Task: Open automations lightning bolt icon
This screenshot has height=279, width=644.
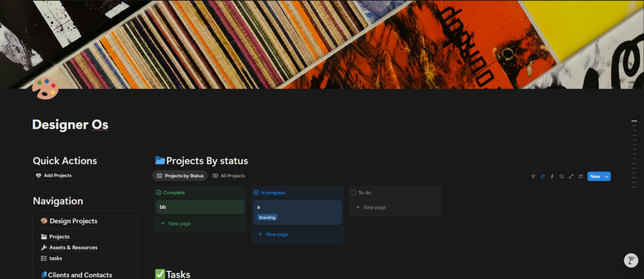Action: (552, 177)
